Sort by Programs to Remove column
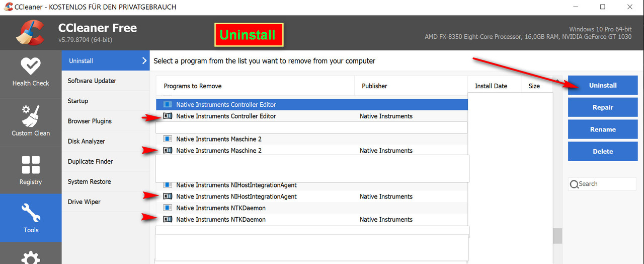Viewport: 644px width, 264px height. point(255,86)
